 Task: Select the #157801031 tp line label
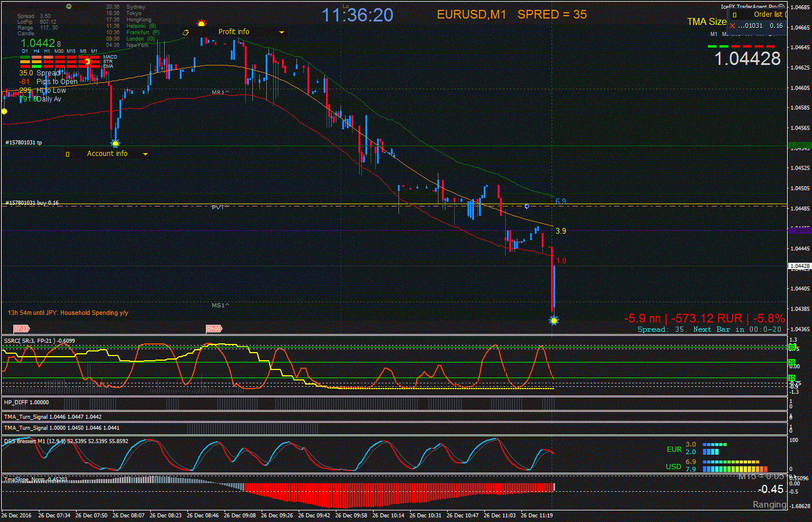pyautogui.click(x=24, y=143)
